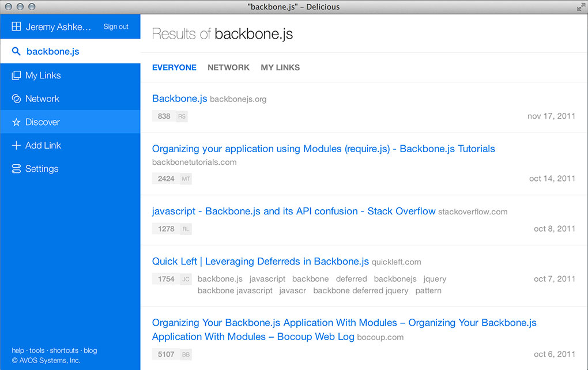
Task: Sign out of the account
Action: point(116,27)
